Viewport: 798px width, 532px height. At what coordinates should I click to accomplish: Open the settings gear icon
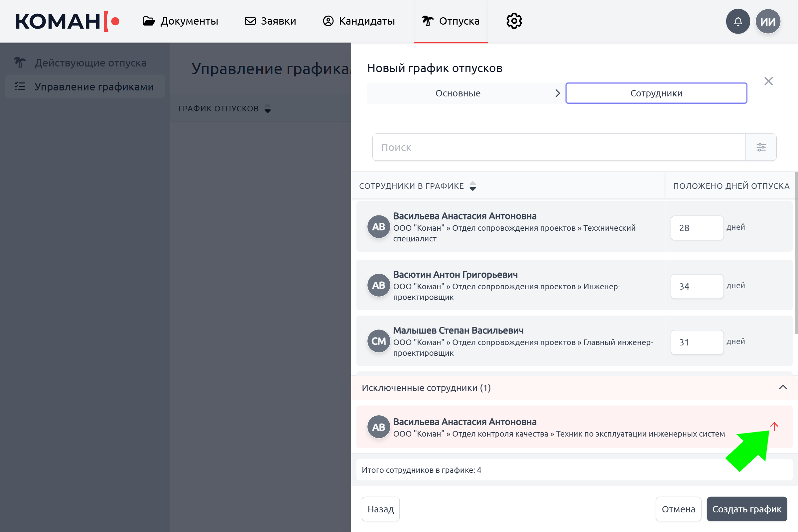coord(514,21)
